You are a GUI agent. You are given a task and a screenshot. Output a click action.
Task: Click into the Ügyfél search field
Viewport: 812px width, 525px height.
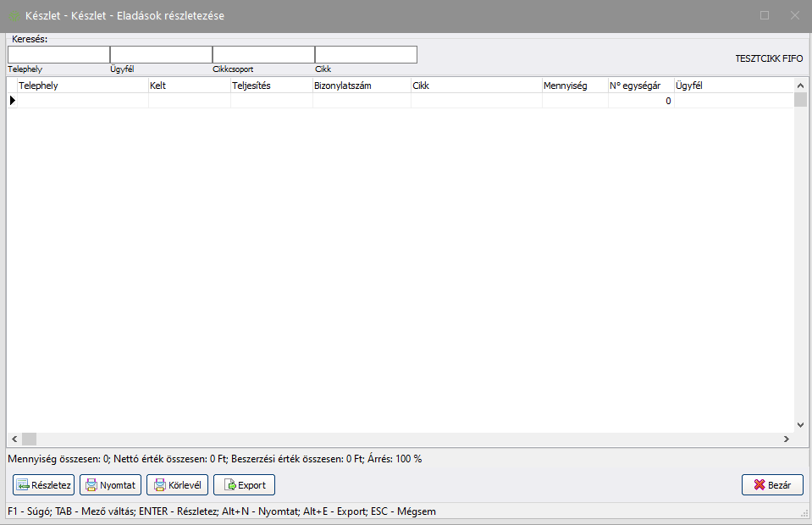tap(161, 55)
